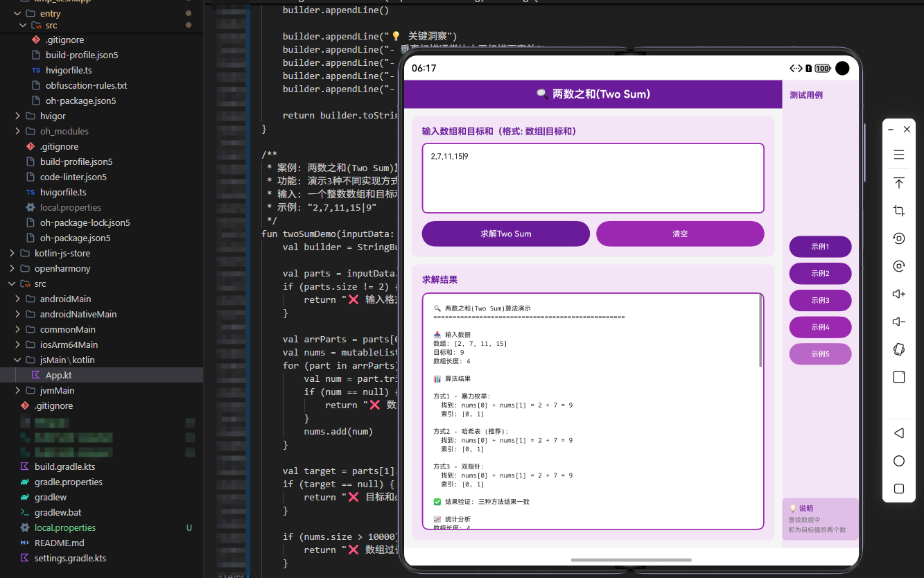Image resolution: width=924 pixels, height=578 pixels.
Task: Click the 求解Two Sum button
Action: tap(506, 234)
